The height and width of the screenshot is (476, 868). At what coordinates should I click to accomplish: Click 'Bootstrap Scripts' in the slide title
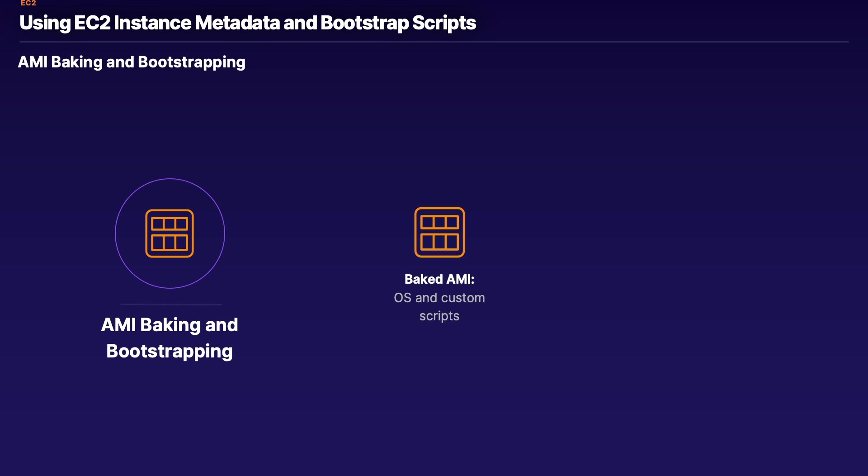[x=398, y=23]
